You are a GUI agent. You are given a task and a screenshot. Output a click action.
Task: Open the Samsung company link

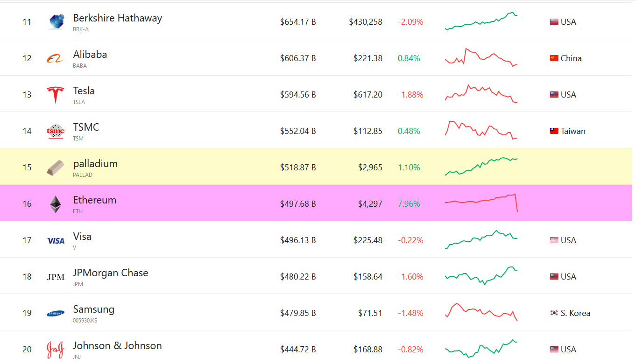pyautogui.click(x=94, y=309)
